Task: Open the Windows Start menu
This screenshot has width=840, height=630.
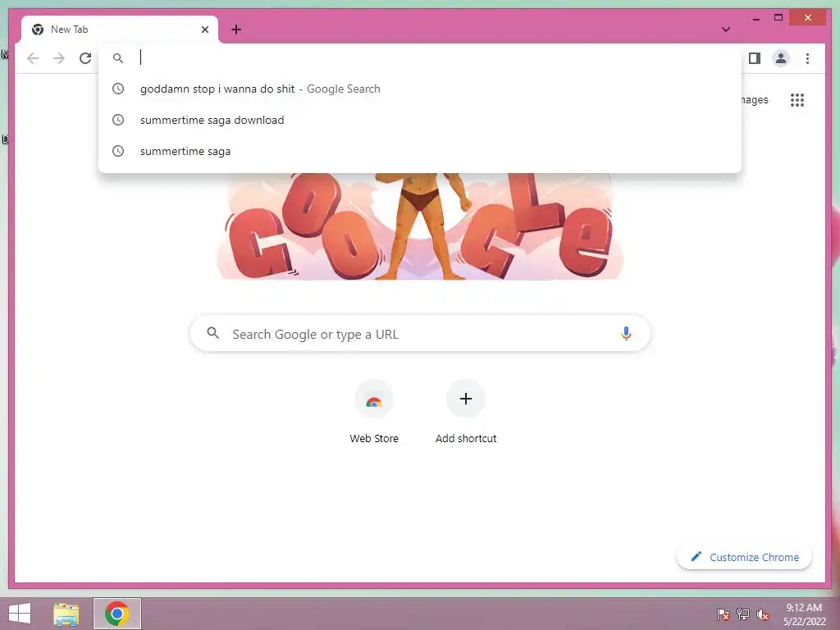Action: point(20,614)
